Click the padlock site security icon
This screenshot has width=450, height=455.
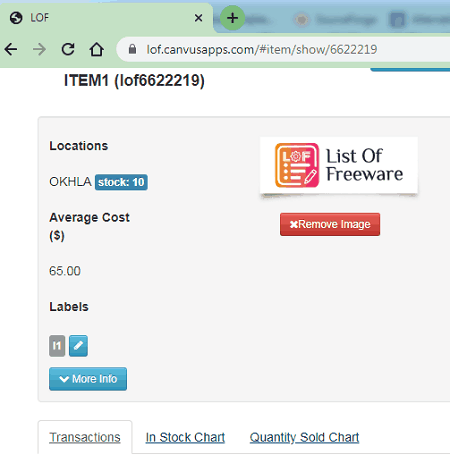click(132, 49)
